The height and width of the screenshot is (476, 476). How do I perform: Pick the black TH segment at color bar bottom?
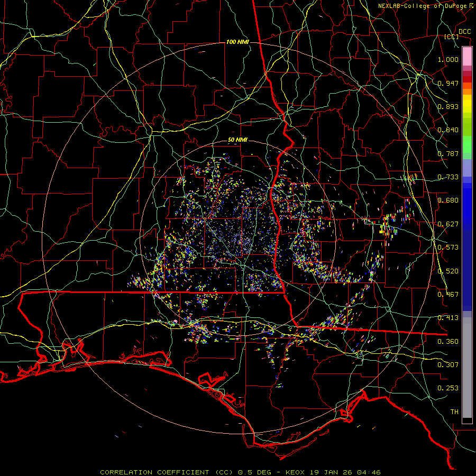click(x=467, y=420)
